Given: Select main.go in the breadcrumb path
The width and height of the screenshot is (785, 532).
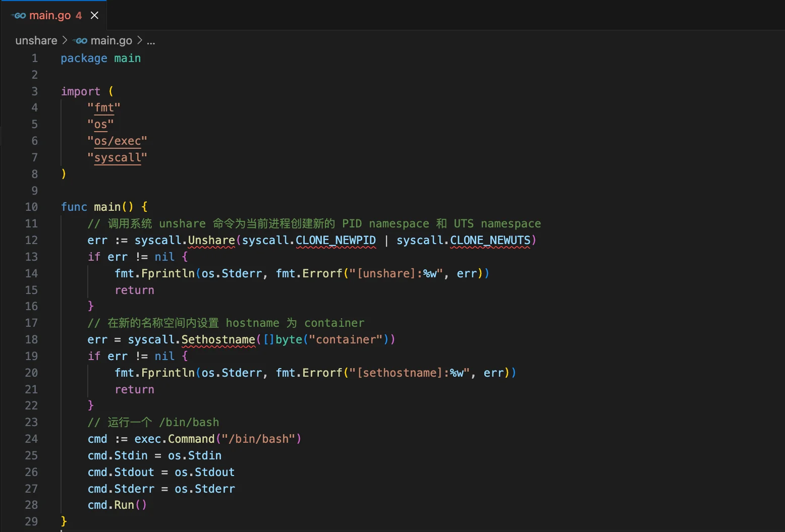Looking at the screenshot, I should [111, 40].
